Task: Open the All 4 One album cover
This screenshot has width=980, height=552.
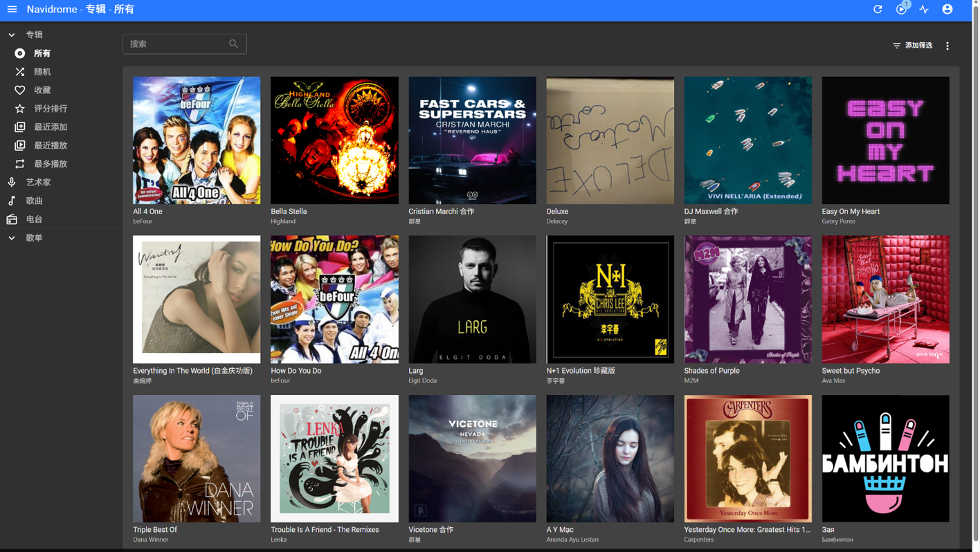Action: 197,140
